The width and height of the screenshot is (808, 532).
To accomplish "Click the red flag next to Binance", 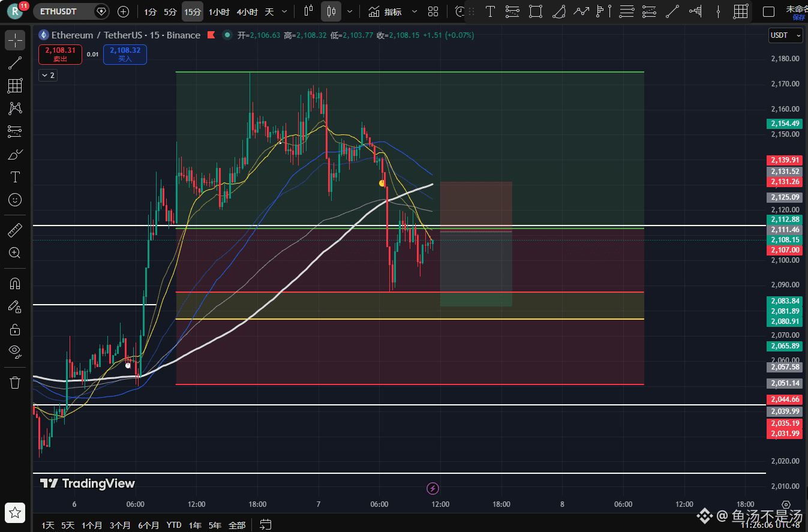I will (211, 35).
